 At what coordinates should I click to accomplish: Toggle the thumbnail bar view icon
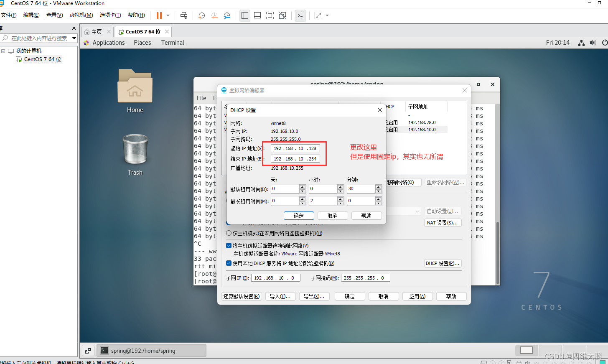257,15
